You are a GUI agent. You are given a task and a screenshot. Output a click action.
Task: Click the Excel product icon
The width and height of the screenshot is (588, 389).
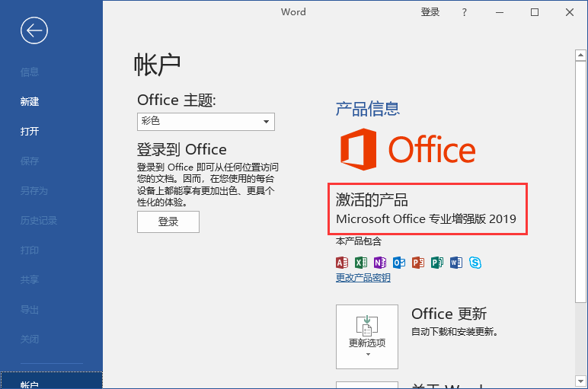click(x=361, y=263)
